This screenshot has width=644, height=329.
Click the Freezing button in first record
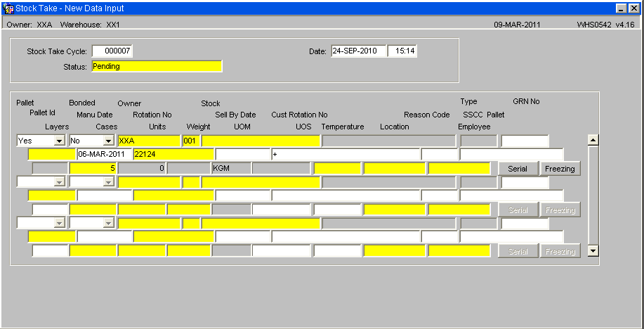560,169
